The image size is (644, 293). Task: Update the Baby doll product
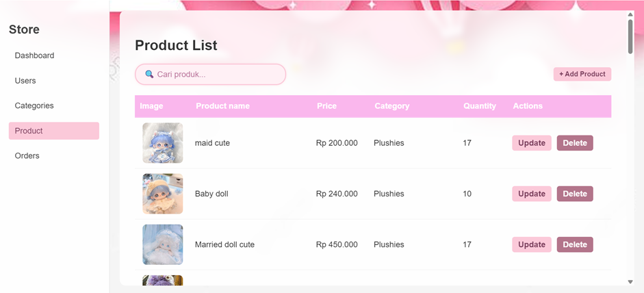[532, 194]
